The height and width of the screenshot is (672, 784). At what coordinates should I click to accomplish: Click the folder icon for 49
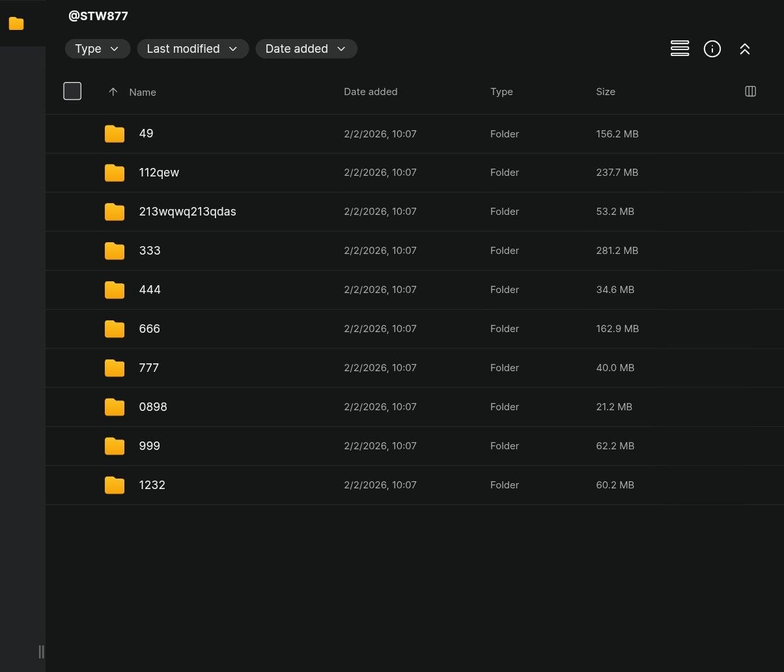(x=115, y=133)
